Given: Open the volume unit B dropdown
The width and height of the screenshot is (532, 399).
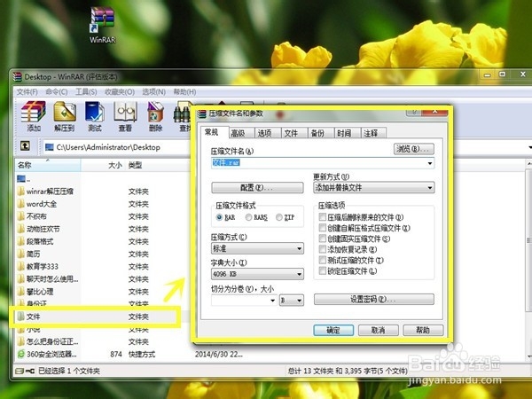Looking at the screenshot, I should (x=292, y=301).
